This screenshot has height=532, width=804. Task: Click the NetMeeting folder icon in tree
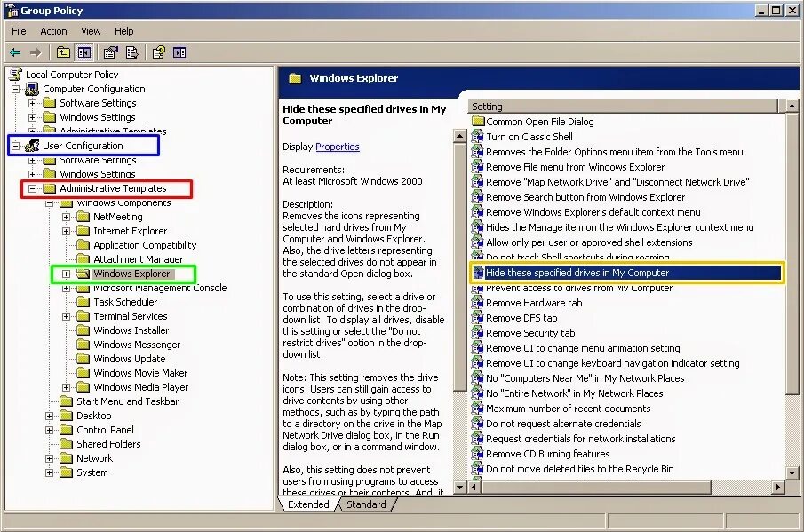click(84, 217)
